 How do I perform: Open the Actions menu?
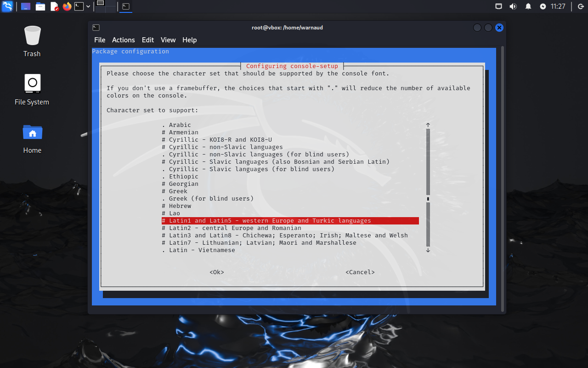123,40
